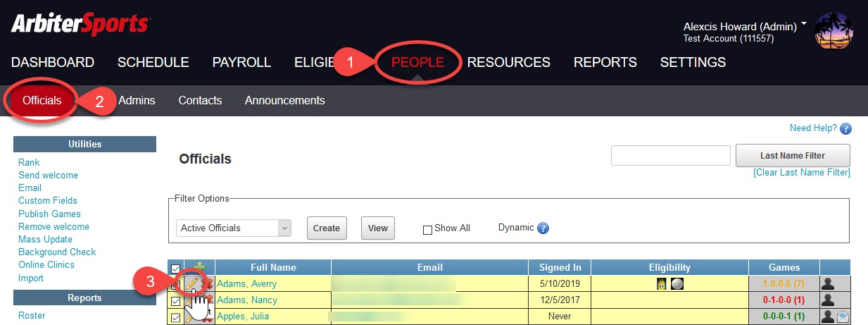The image size is (868, 325).
Task: Click the Clear Last Name Filter link
Action: click(802, 173)
